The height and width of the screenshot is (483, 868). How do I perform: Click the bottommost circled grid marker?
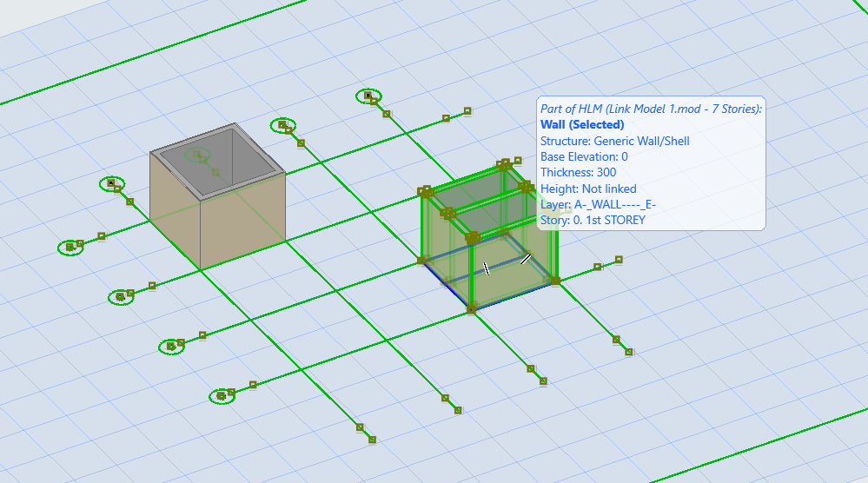click(x=222, y=396)
